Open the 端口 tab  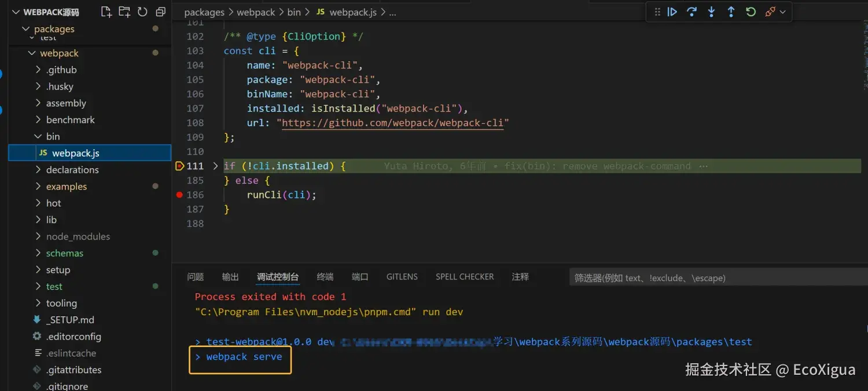[360, 277]
